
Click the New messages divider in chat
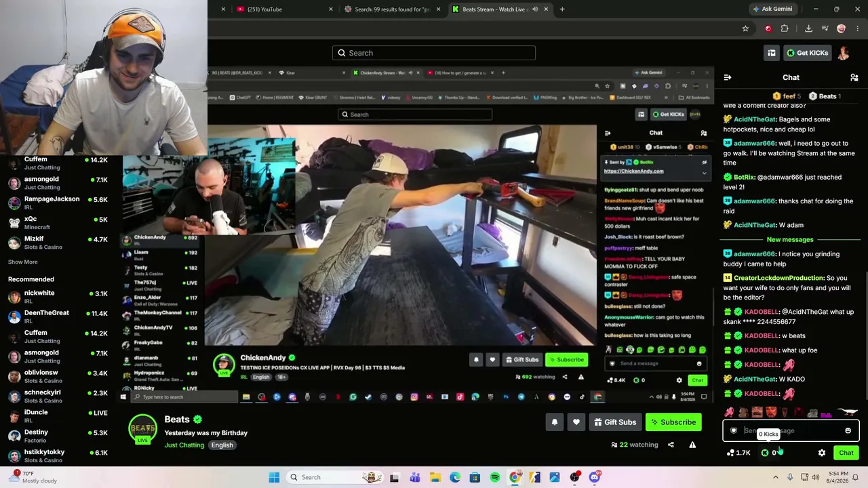[790, 239]
